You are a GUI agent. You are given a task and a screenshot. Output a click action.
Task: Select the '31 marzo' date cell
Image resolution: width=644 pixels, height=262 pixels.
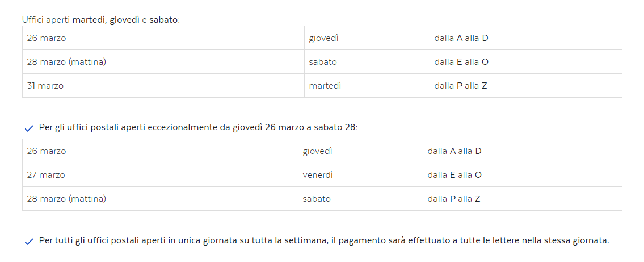[x=163, y=86]
